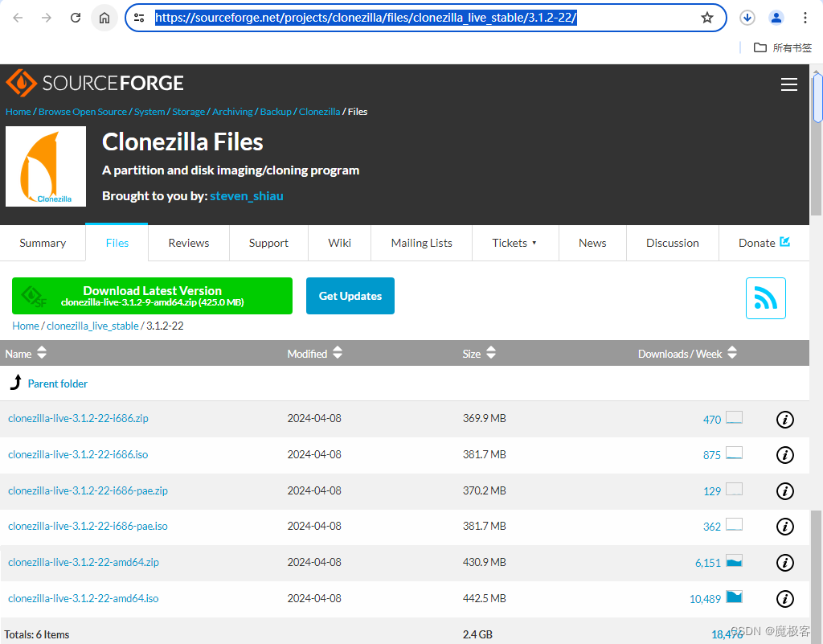The image size is (823, 644).
Task: Download clonezilla-live-3.1.2-22-i686.iso
Action: pos(78,454)
